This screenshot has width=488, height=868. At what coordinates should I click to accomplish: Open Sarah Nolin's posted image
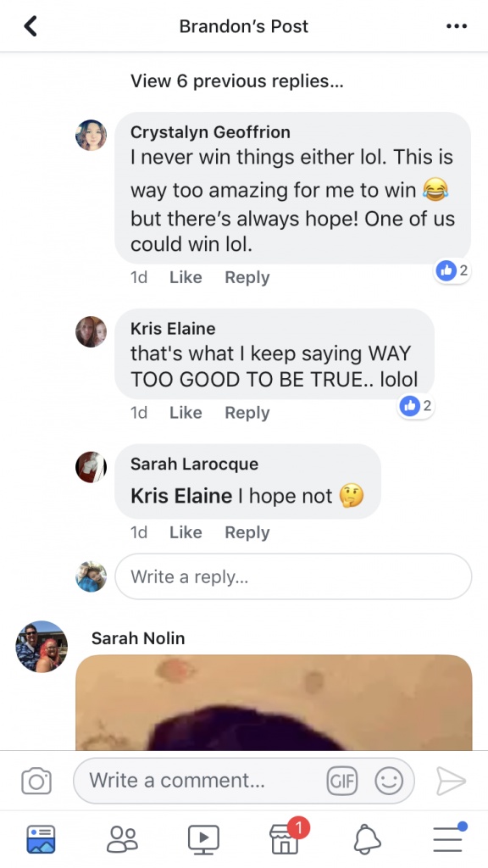tap(274, 703)
